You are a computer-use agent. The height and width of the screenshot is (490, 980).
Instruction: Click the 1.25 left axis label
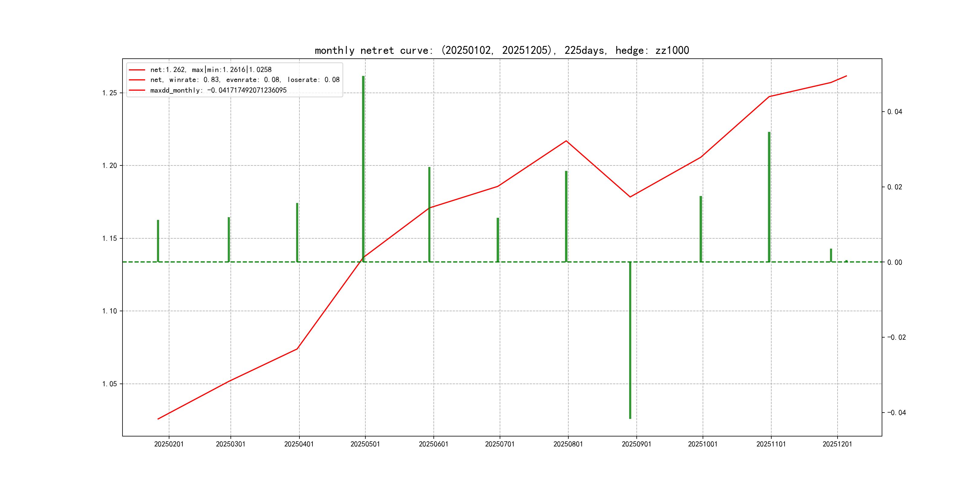click(109, 93)
